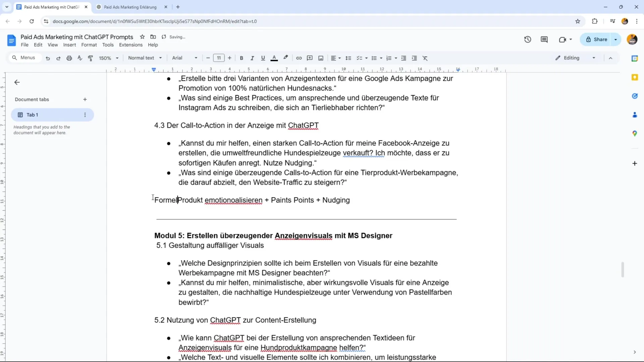Expand Share options arrow
This screenshot has height=362, width=644.
click(x=616, y=40)
